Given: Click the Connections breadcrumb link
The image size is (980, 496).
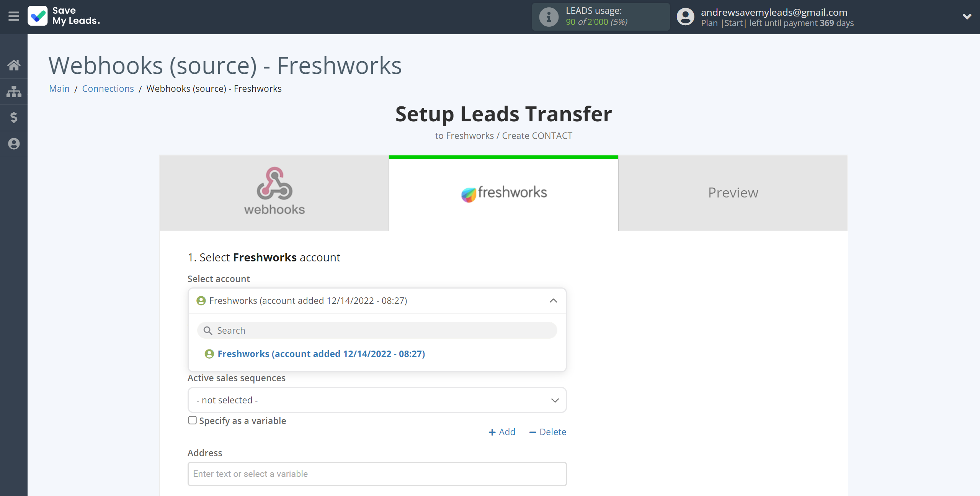Looking at the screenshot, I should click(108, 88).
